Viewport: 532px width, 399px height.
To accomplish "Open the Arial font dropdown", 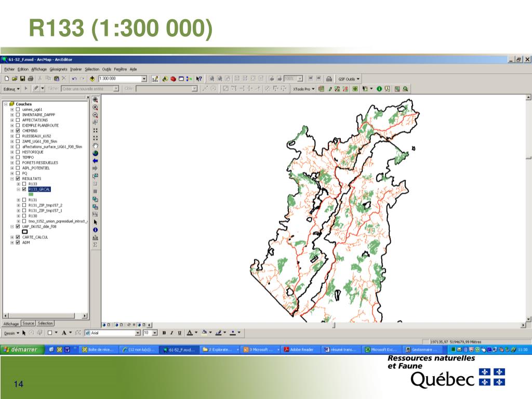I will (x=138, y=333).
